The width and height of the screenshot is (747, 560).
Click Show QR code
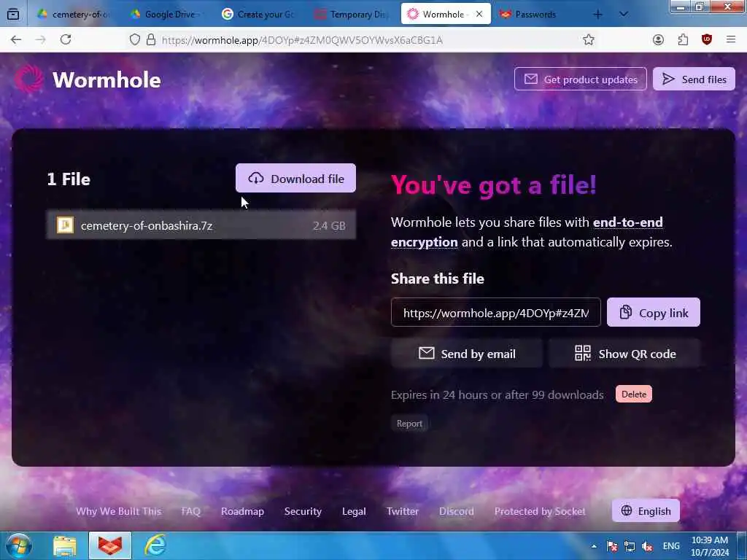click(x=624, y=354)
